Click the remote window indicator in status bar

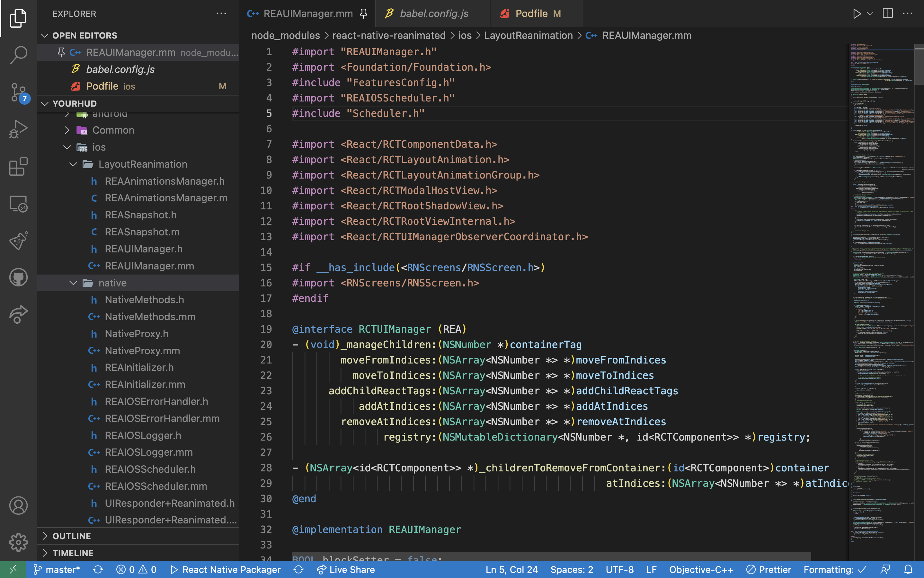(13, 570)
